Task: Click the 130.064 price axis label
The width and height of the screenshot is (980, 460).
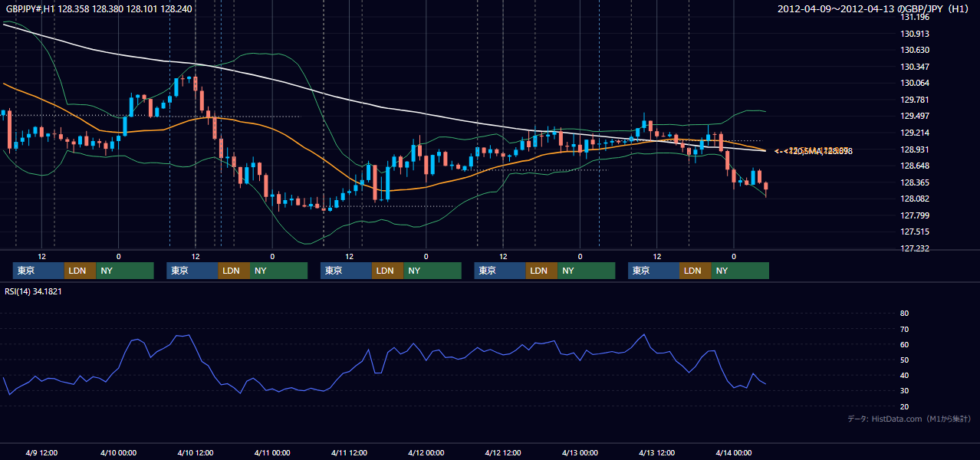Action: (915, 83)
